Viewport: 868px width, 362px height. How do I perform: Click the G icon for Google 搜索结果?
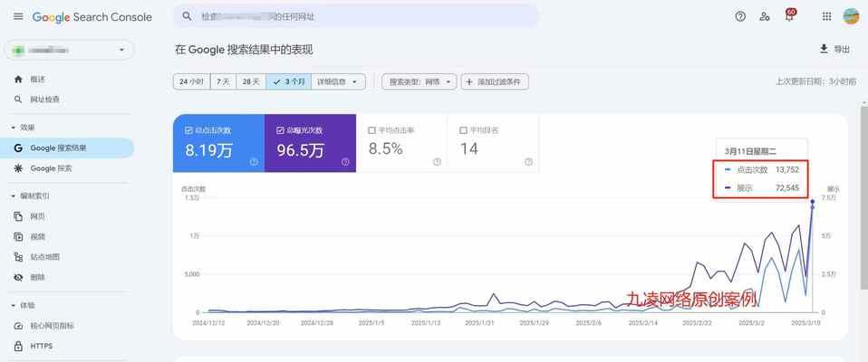click(x=18, y=148)
